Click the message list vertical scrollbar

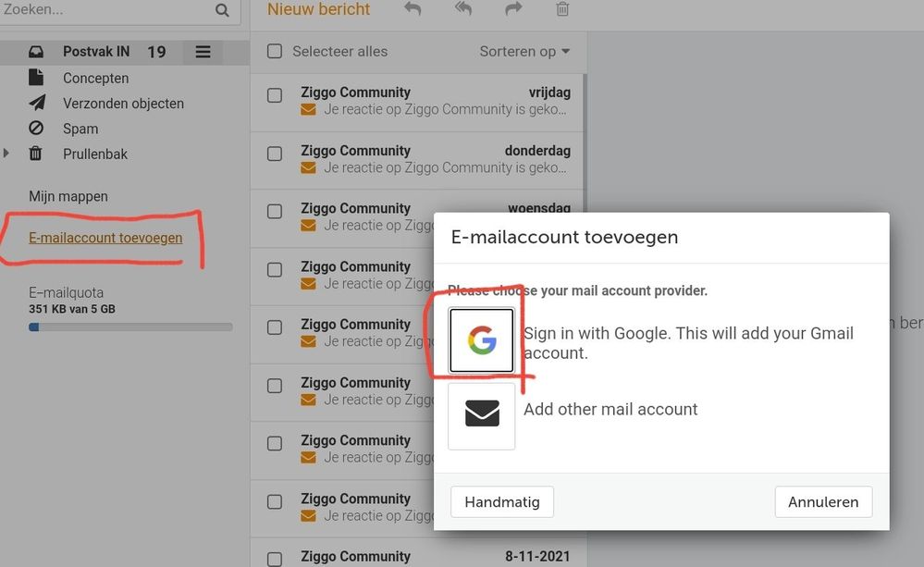(585, 142)
